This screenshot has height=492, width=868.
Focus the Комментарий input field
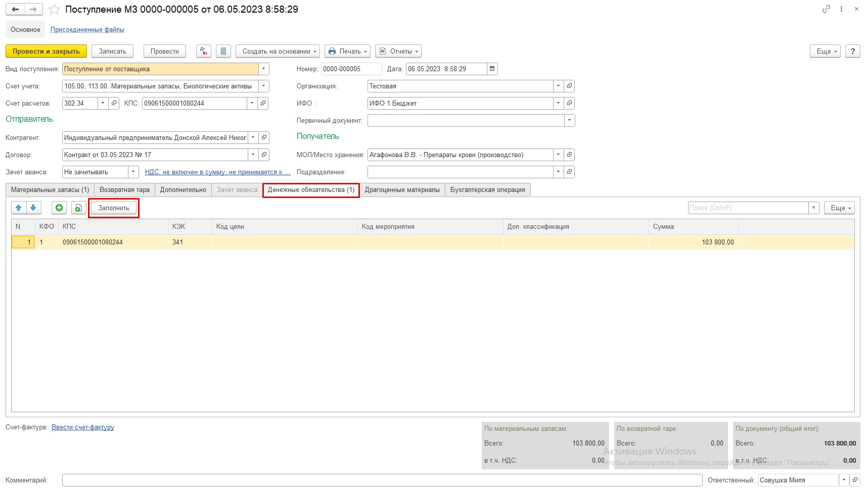[x=382, y=480]
